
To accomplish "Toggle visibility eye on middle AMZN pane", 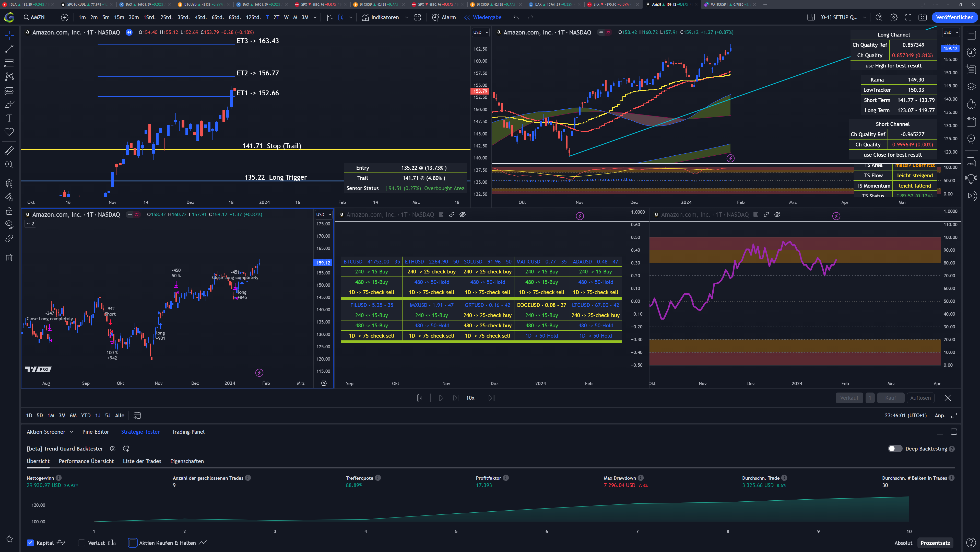I will pyautogui.click(x=463, y=214).
